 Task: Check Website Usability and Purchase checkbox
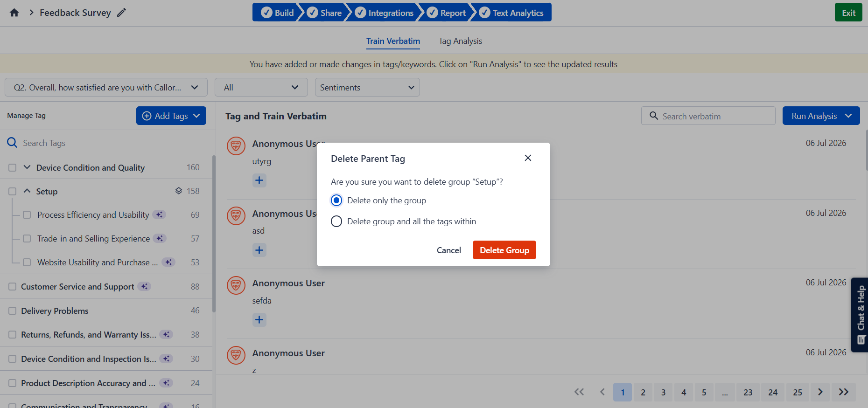pos(27,263)
